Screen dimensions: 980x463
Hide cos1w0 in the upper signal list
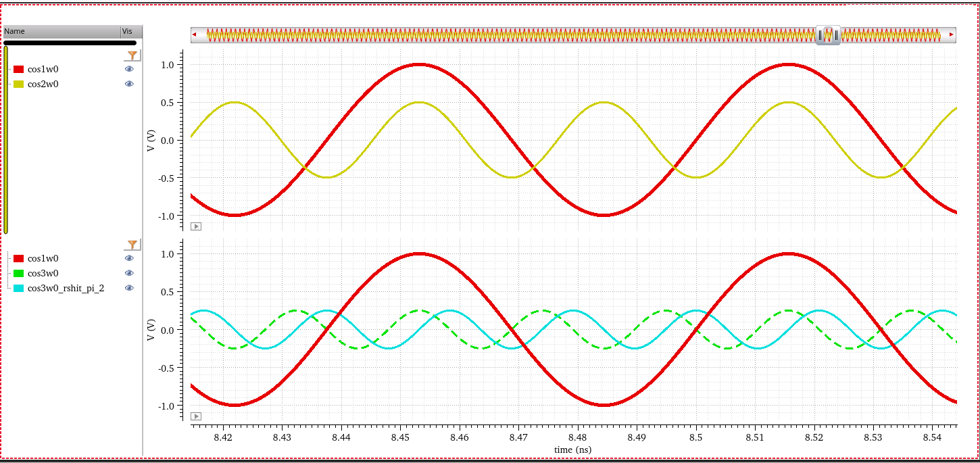129,69
